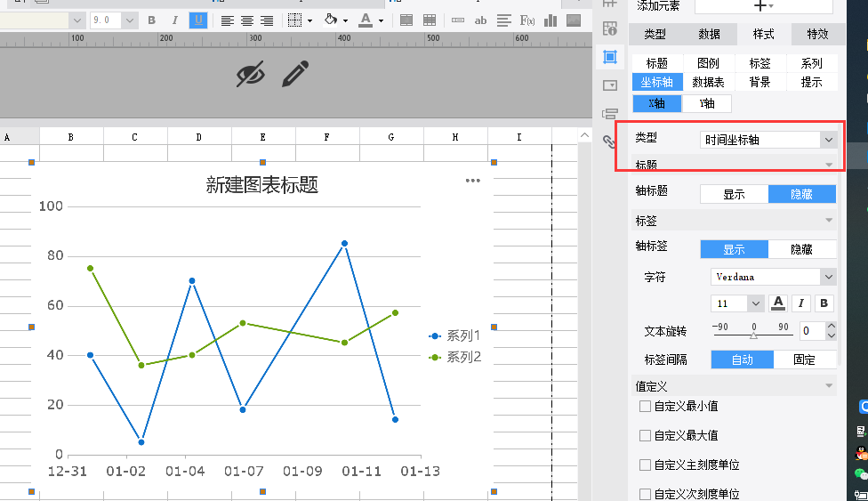
Task: Insert an image with the picture icon
Action: click(x=574, y=21)
